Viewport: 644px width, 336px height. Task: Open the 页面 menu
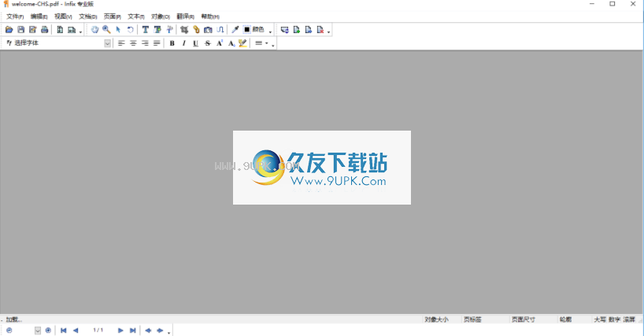coord(112,17)
